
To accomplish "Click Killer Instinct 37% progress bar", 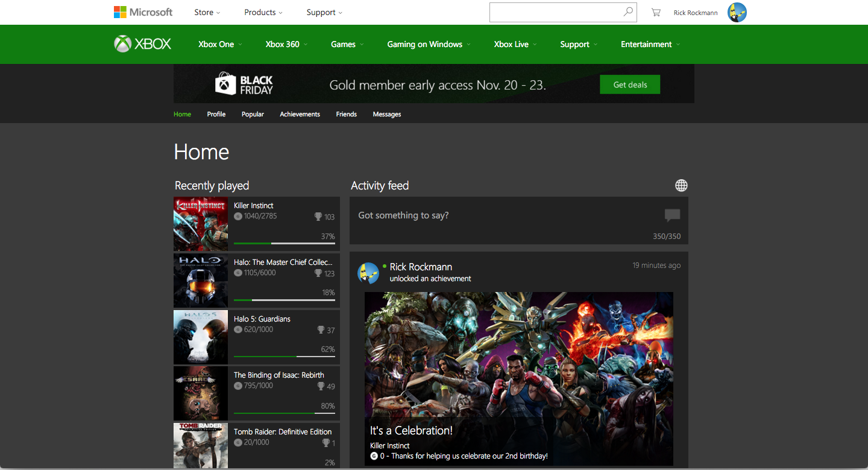I will coord(284,243).
